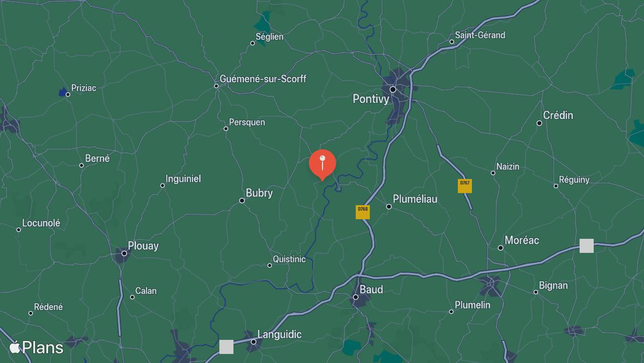Click the Bubry town label

click(259, 193)
